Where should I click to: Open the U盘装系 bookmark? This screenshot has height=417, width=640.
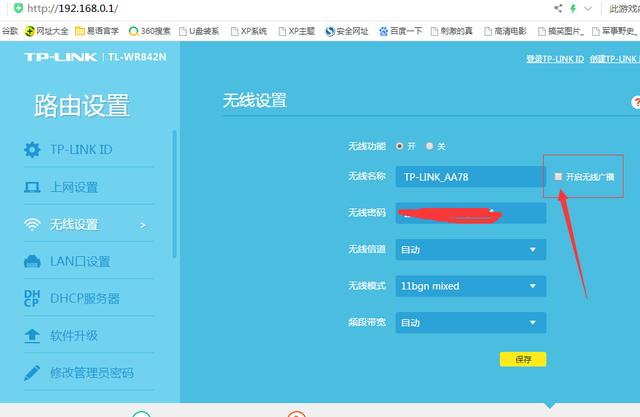point(199,31)
